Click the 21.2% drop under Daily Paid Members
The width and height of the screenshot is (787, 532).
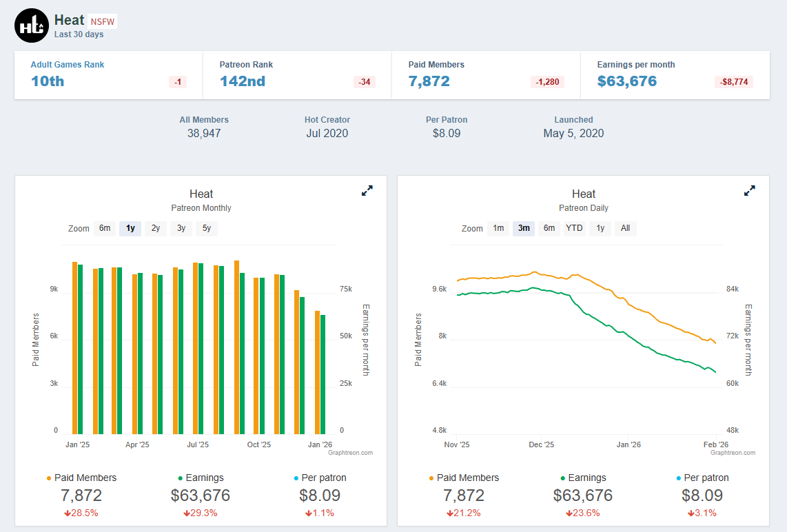coord(464,513)
